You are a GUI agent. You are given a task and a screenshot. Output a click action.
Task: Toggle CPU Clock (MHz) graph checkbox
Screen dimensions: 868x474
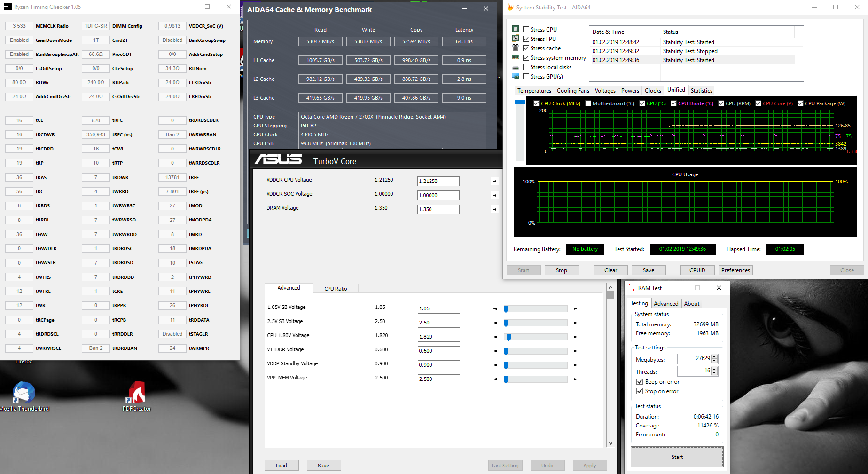537,103
